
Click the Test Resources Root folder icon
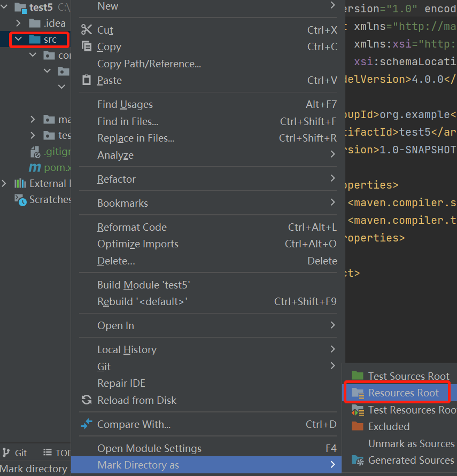click(358, 410)
